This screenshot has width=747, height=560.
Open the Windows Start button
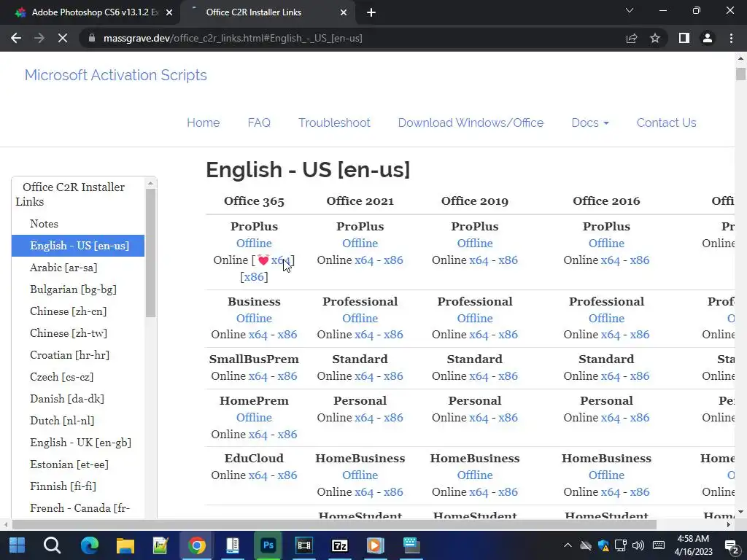coord(18,545)
